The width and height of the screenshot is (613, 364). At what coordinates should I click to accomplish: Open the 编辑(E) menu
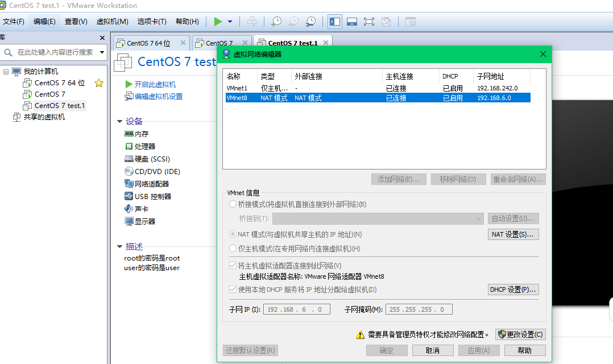44,22
